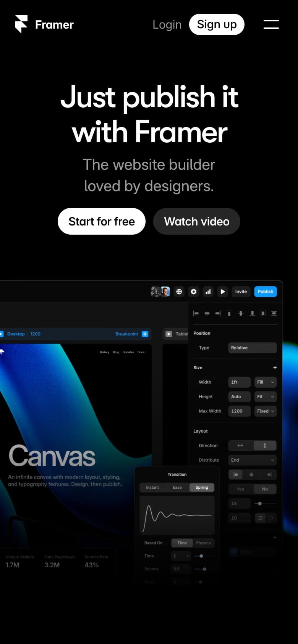Click the Max Width 1200 field
Viewport: 298px width, 644px height.
pyautogui.click(x=240, y=411)
